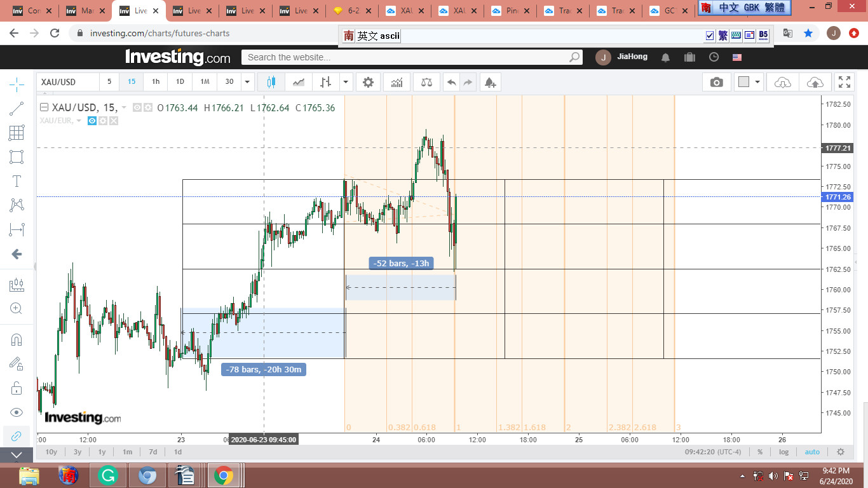Set chart range to 1d
This screenshot has width=868, height=488.
[x=178, y=452]
